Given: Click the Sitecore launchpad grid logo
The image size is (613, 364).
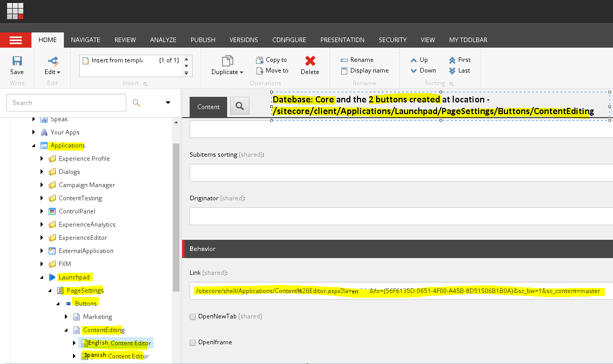Looking at the screenshot, I should [x=15, y=11].
